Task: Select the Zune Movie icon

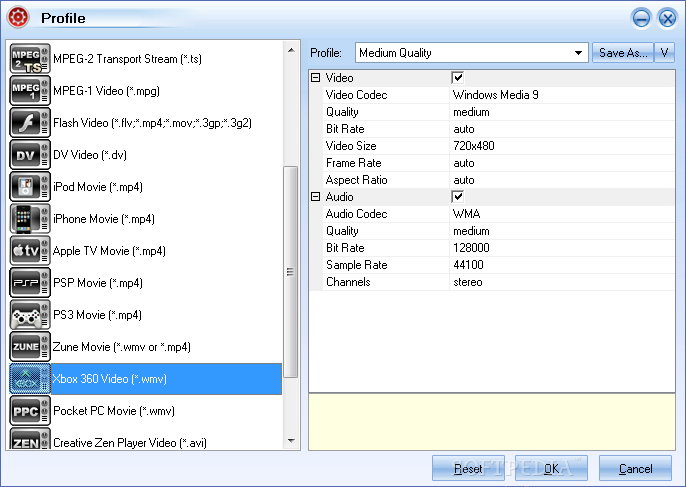Action: (30, 346)
